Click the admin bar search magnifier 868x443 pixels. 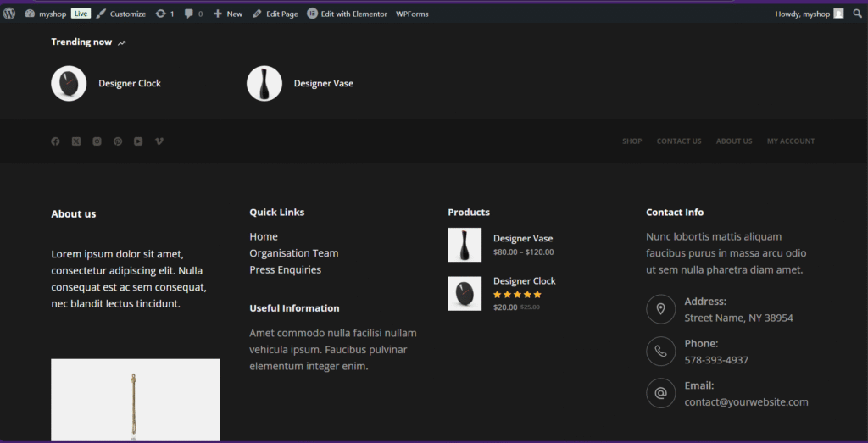click(858, 14)
